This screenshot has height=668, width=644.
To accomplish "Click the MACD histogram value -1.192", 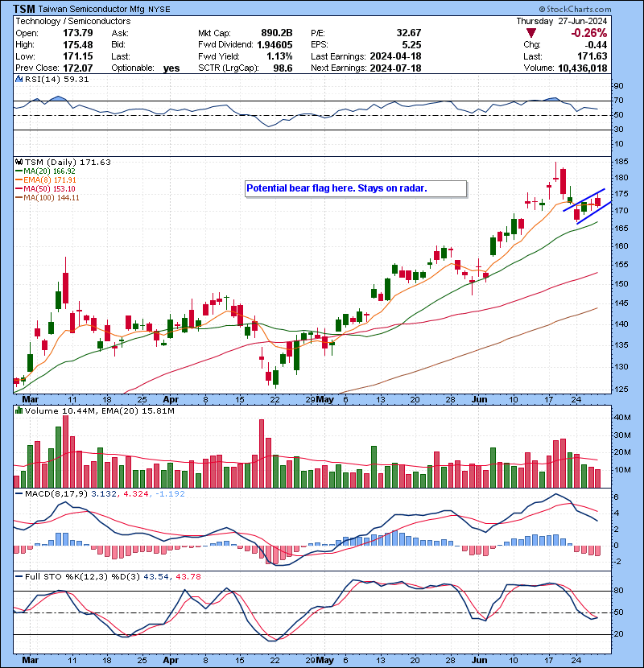I will tap(170, 494).
